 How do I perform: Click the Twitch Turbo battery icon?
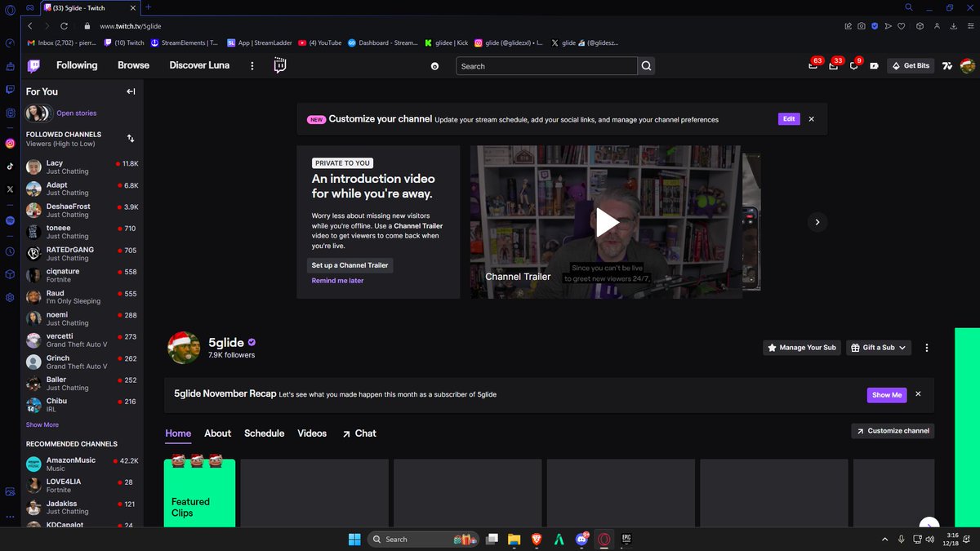coord(874,66)
